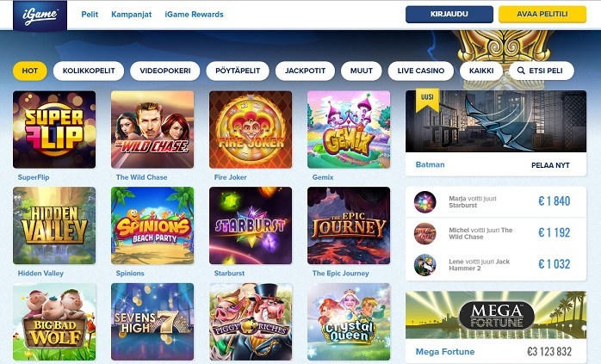Switch to the Kolikkopelit category
Screen dimensions: 601x364
89,71
